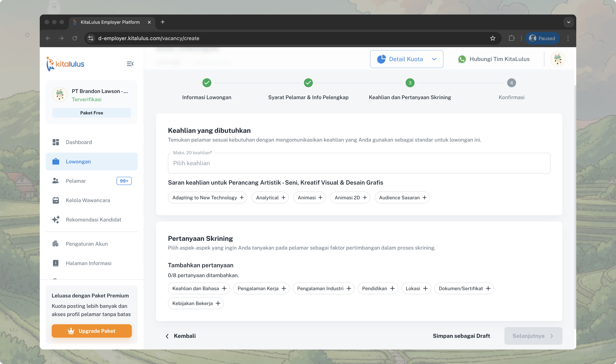Expand the Detail Kuota dropdown
The image size is (616, 364).
pyautogui.click(x=406, y=59)
